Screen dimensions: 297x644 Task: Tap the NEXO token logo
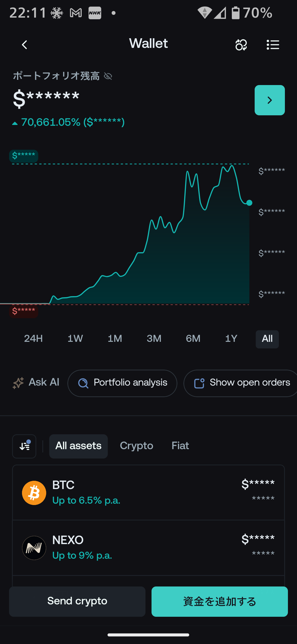pyautogui.click(x=34, y=548)
